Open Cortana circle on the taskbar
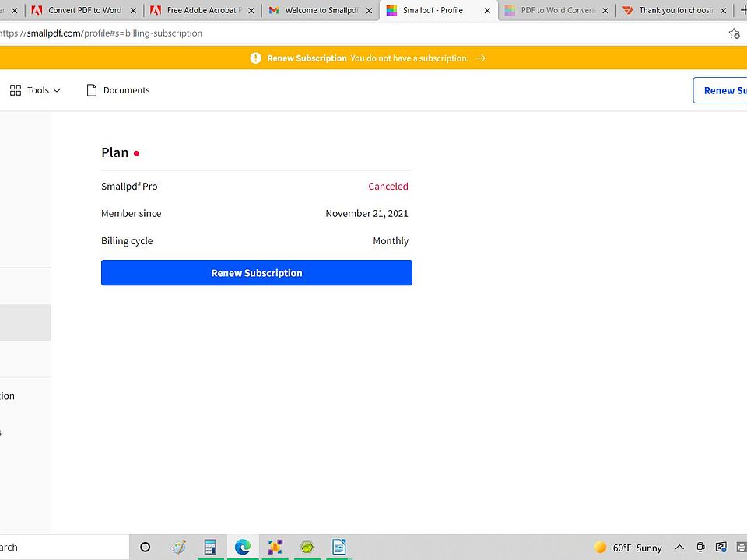 [x=146, y=547]
